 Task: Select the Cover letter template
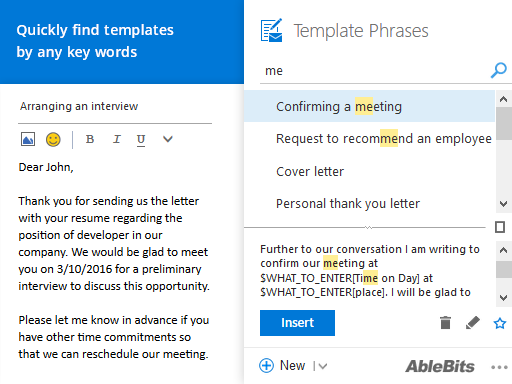[x=369, y=171]
